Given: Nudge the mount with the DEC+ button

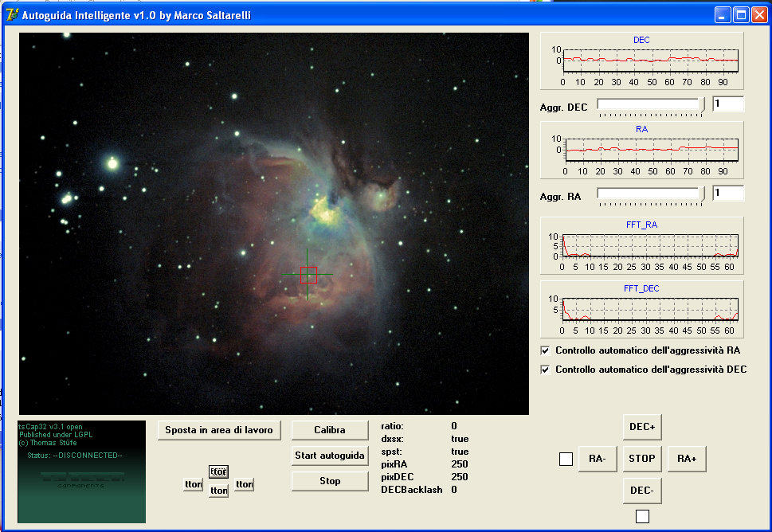Looking at the screenshot, I should (x=642, y=427).
